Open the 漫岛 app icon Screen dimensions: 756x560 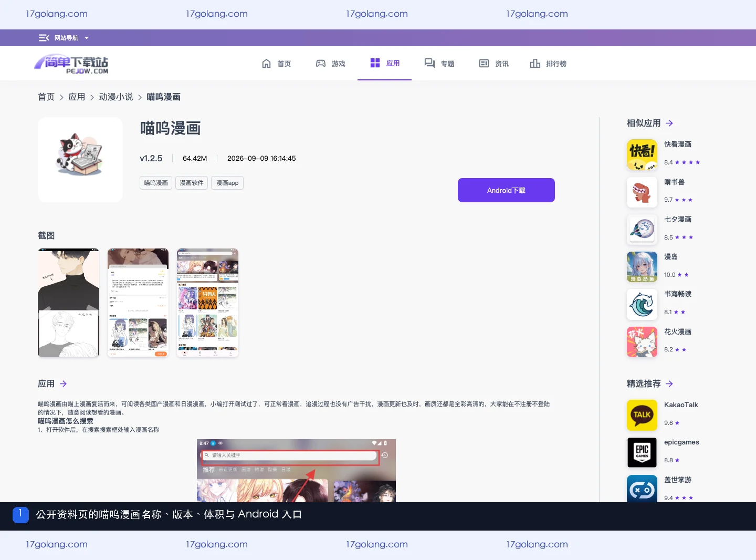[x=642, y=267]
